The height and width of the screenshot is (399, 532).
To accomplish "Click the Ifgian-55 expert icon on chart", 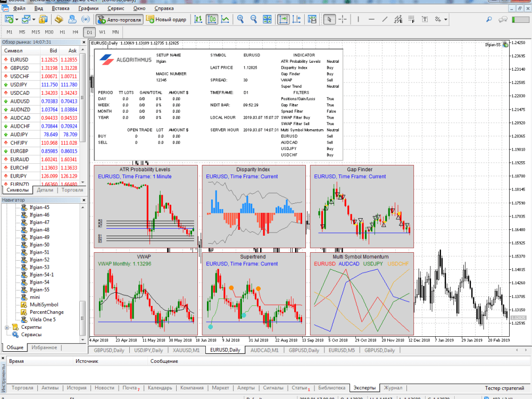I will (505, 45).
